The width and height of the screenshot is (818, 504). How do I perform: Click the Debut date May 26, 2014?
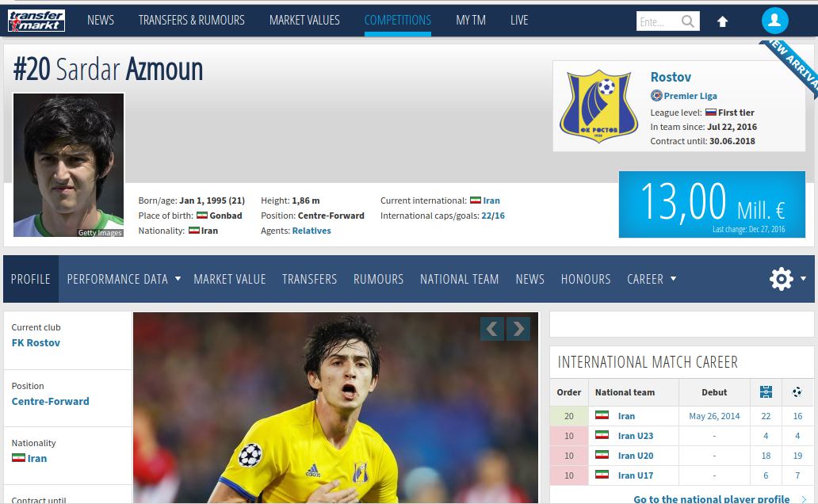[714, 416]
